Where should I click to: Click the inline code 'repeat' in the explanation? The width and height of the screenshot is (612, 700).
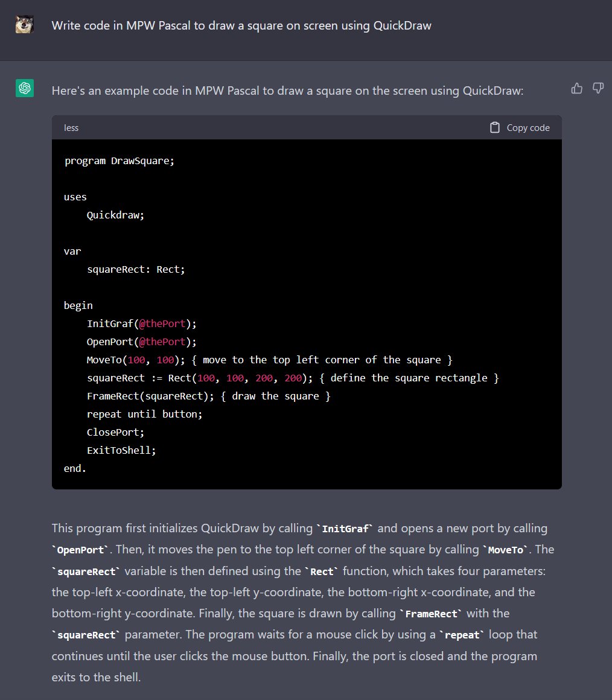[462, 635]
